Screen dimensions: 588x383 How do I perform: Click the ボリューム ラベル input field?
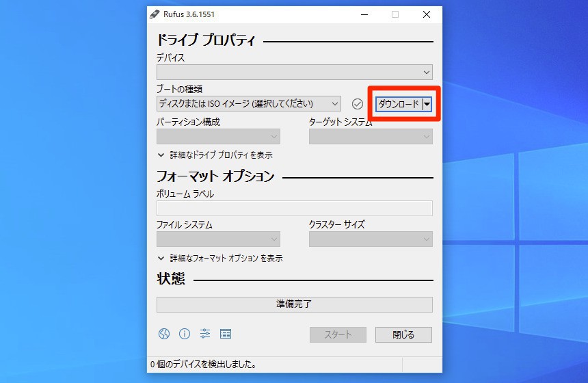295,208
